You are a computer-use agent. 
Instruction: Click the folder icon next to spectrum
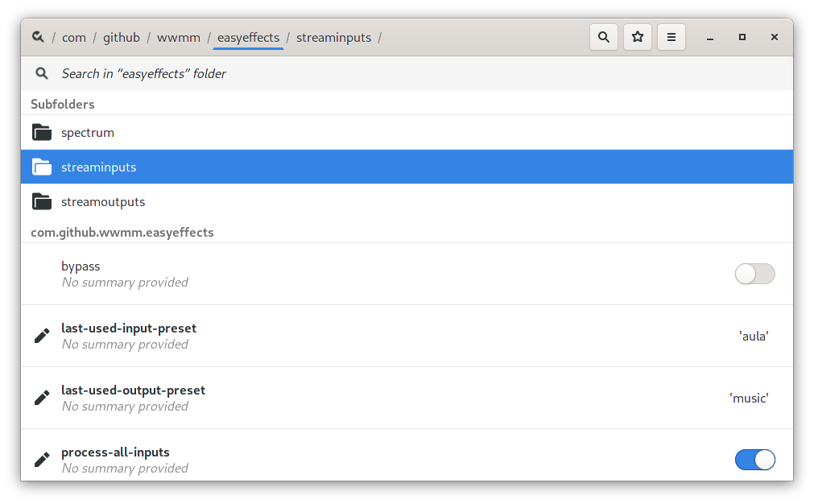point(42,132)
